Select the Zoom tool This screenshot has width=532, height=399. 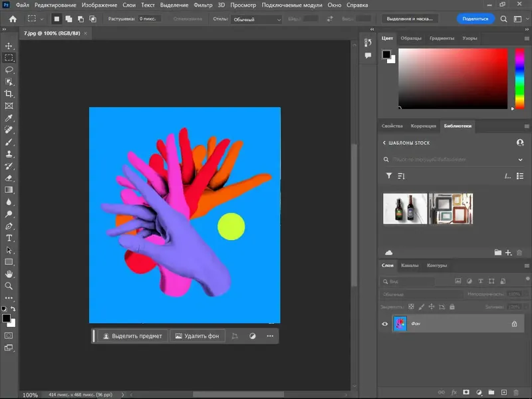pyautogui.click(x=9, y=286)
